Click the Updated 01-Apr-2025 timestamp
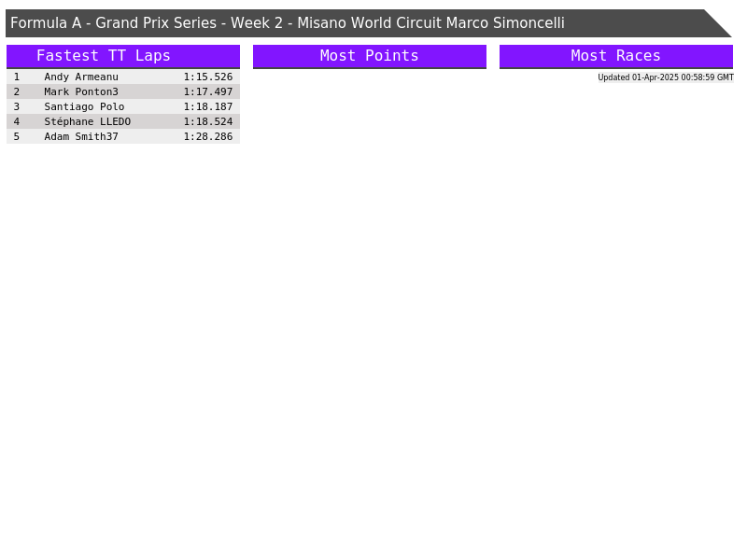The height and width of the screenshot is (560, 747). coord(666,77)
